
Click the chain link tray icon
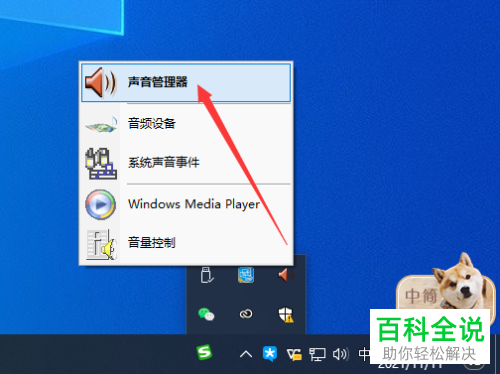pos(246,314)
